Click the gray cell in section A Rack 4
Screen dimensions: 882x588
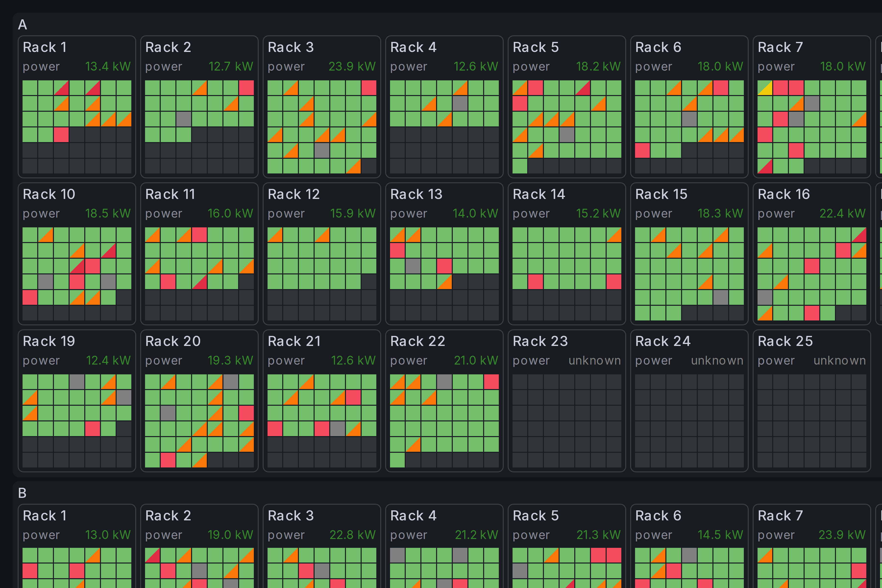click(x=460, y=103)
